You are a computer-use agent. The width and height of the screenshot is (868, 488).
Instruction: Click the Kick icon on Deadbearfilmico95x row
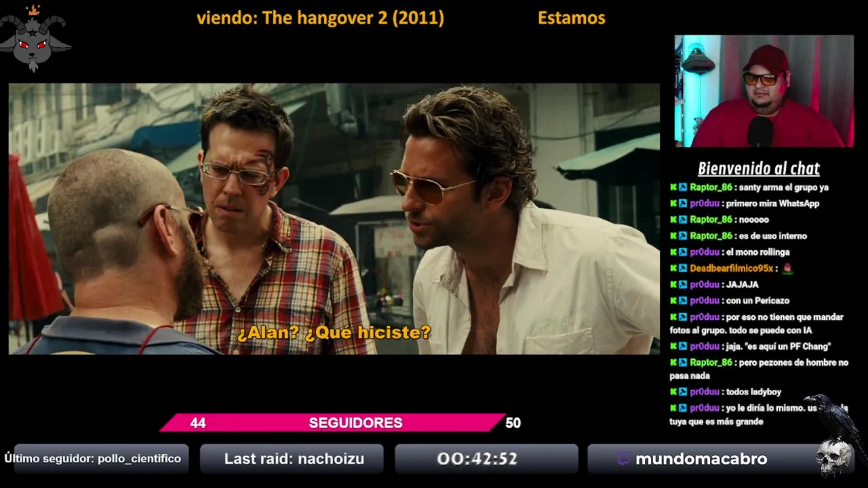pyautogui.click(x=673, y=268)
